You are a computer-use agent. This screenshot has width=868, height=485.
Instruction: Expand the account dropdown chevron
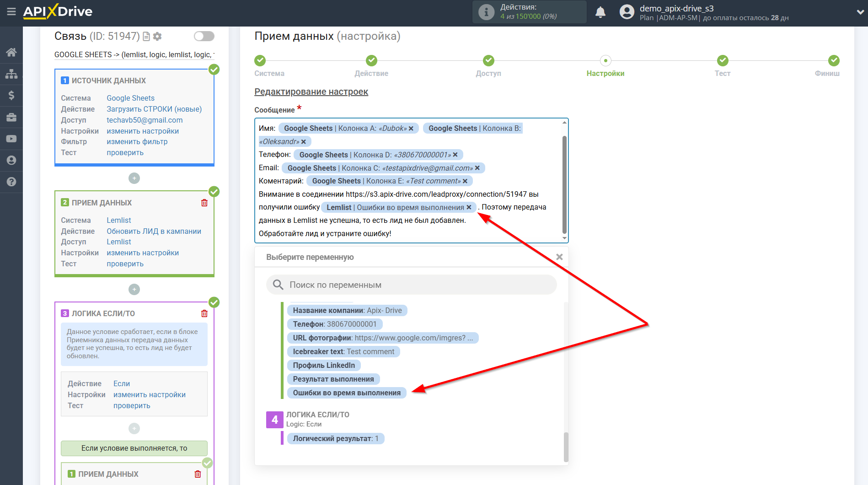point(860,12)
